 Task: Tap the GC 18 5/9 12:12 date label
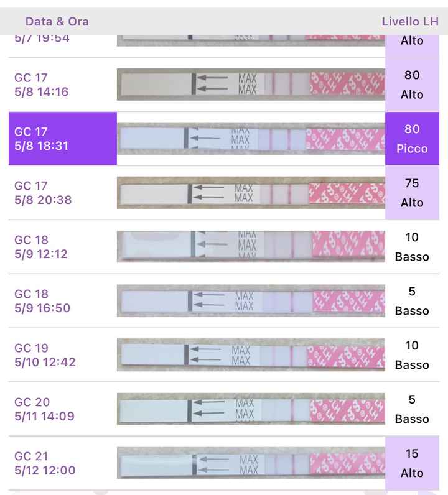[41, 247]
